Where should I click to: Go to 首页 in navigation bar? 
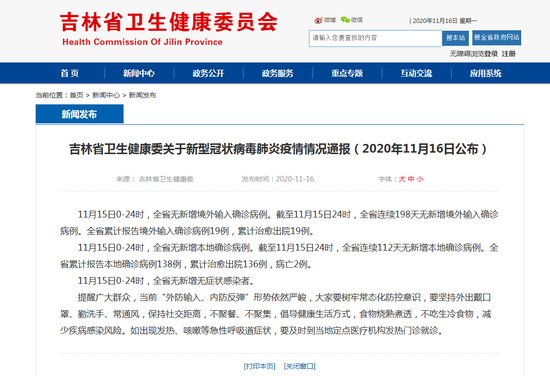pyautogui.click(x=69, y=73)
